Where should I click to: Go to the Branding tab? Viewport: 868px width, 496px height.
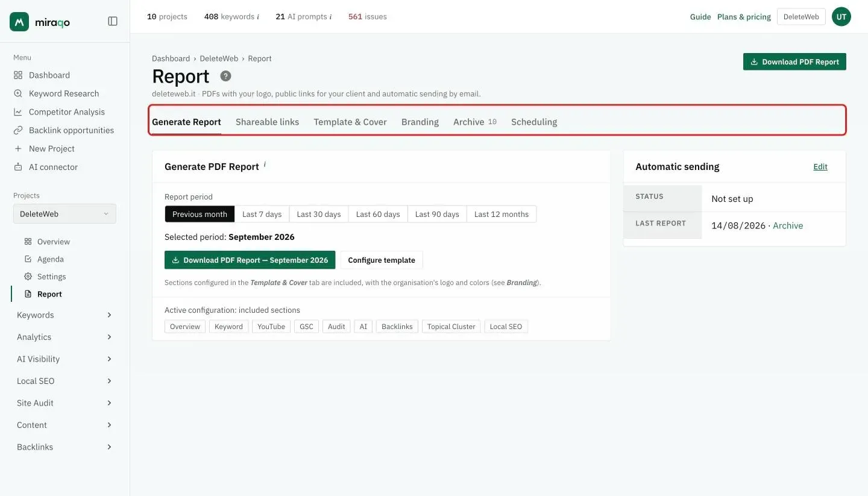420,122
